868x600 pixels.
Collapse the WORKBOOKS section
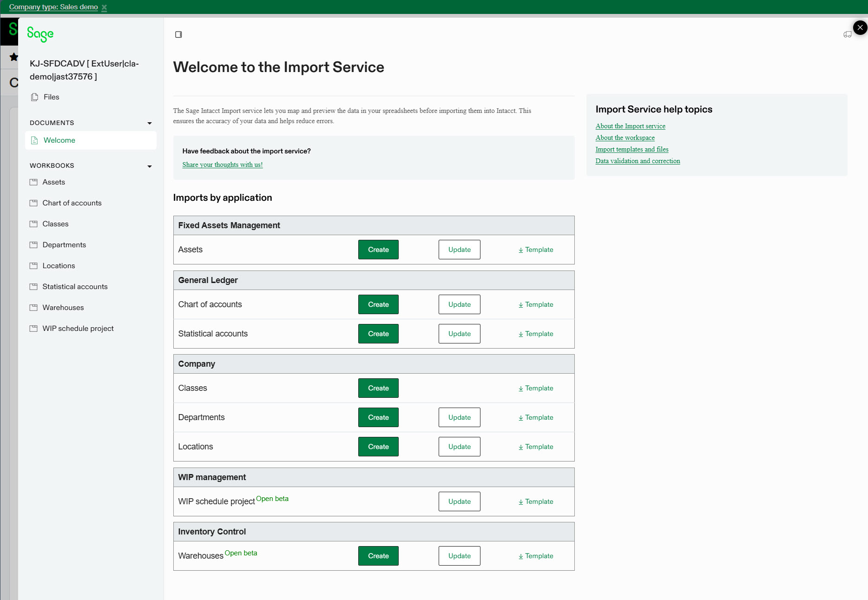coord(150,166)
